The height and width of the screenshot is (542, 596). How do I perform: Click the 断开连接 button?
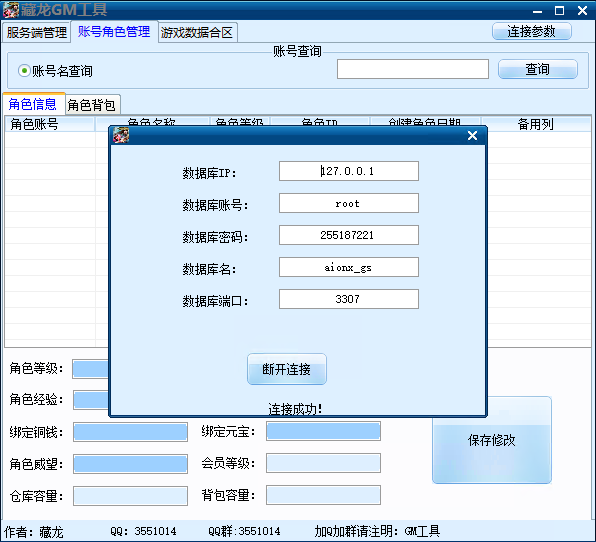[287, 369]
